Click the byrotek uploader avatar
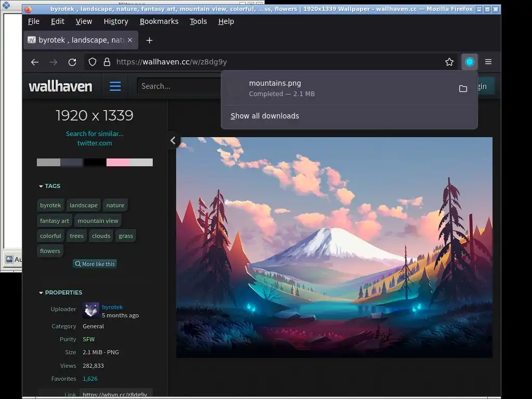 91,311
